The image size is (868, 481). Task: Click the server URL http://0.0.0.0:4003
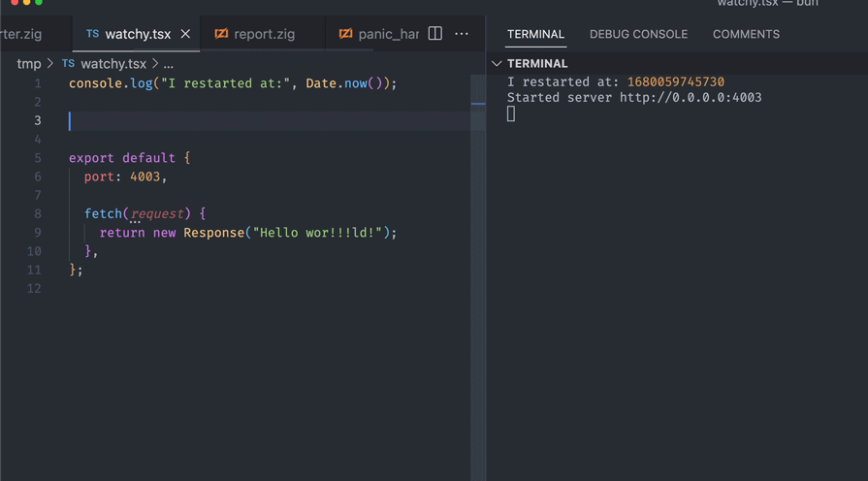[691, 98]
